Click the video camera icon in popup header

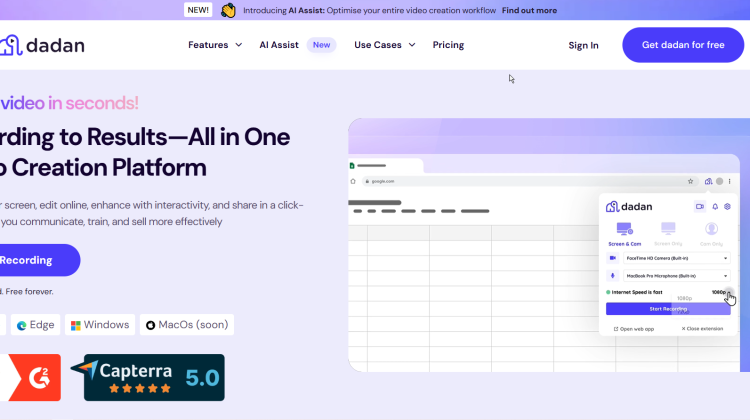(x=700, y=207)
